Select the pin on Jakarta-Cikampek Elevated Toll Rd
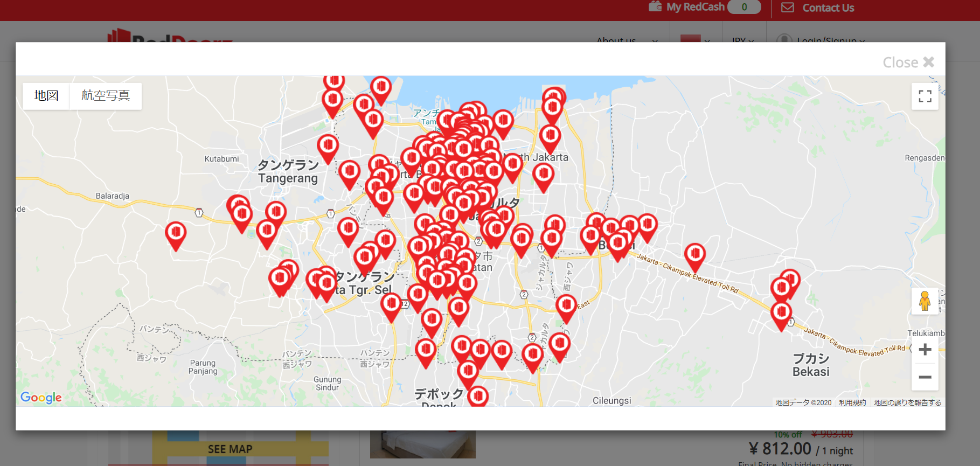The image size is (980, 466). 695,258
